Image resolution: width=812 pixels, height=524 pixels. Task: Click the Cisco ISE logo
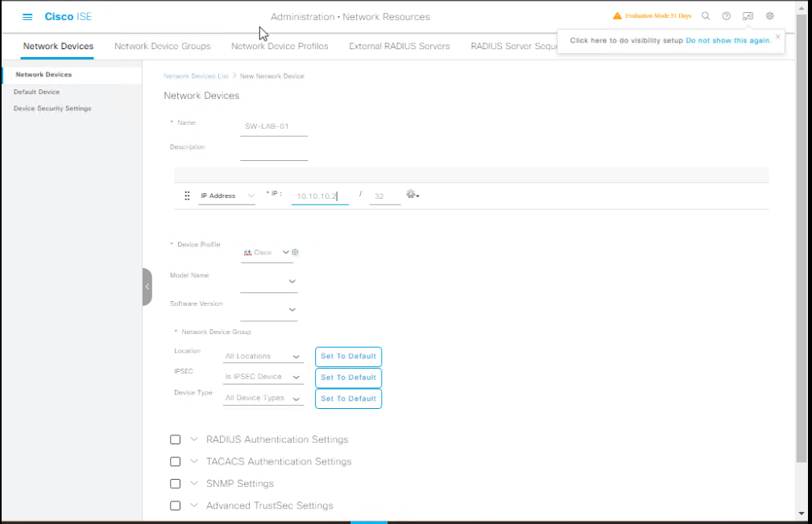[x=68, y=17]
